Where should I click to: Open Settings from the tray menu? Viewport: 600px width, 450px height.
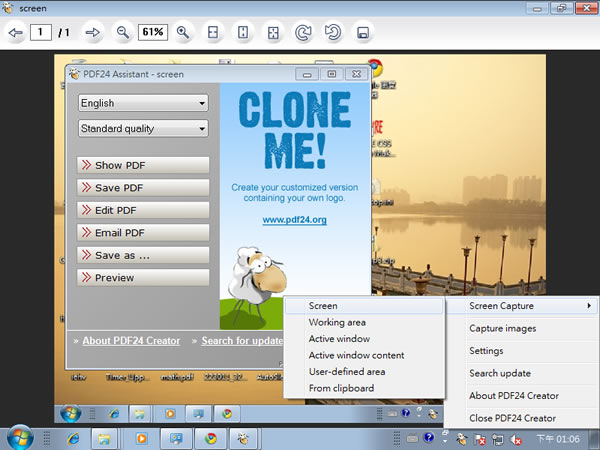(x=522, y=351)
